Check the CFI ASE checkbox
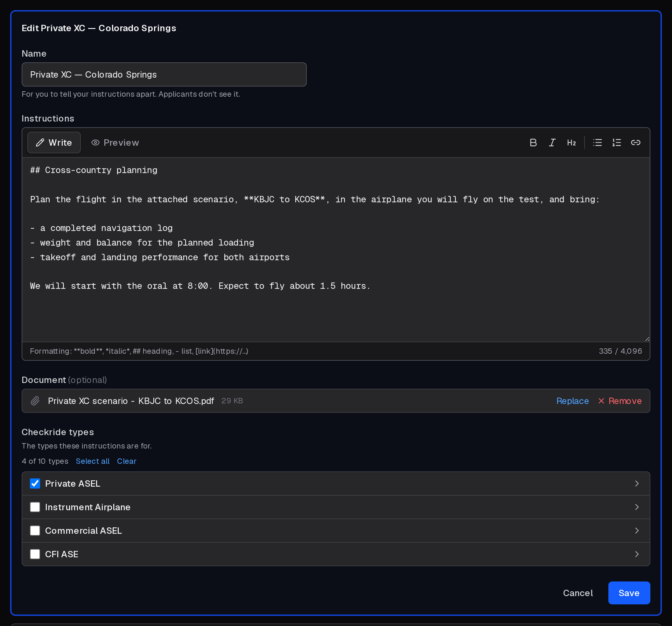 tap(35, 554)
